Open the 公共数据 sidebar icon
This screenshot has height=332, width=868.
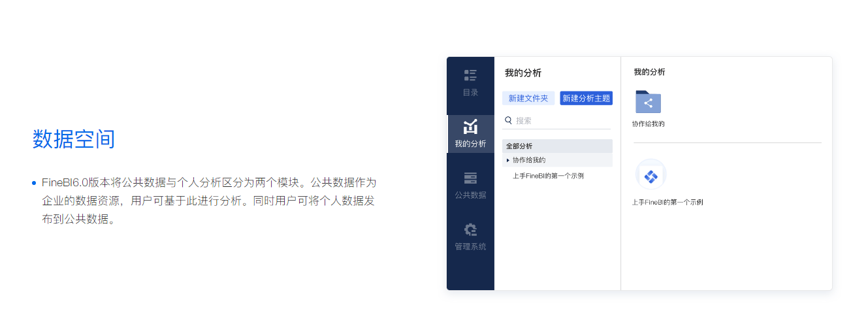click(470, 178)
